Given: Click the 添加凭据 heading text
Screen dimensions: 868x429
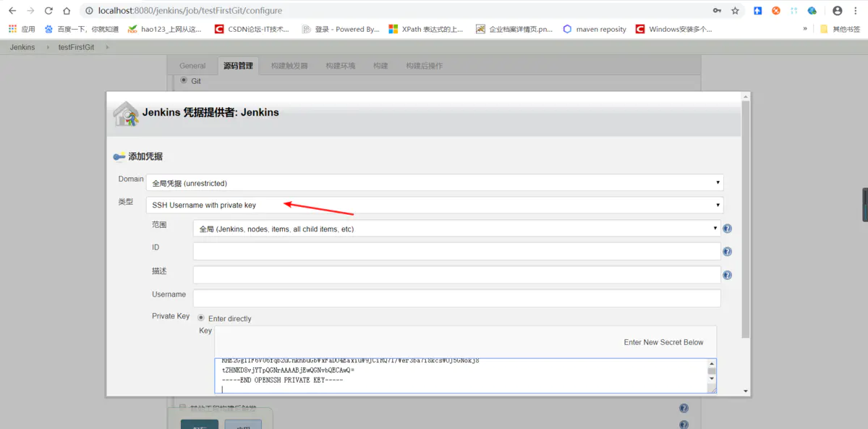Looking at the screenshot, I should point(145,156).
